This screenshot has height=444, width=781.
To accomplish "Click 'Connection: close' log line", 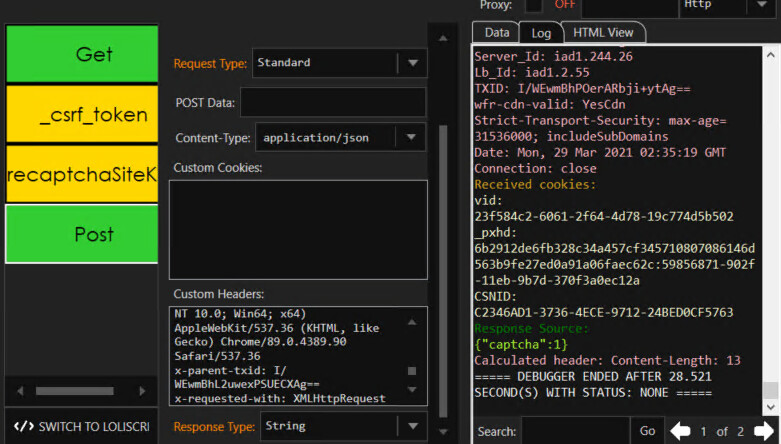I will tap(535, 168).
